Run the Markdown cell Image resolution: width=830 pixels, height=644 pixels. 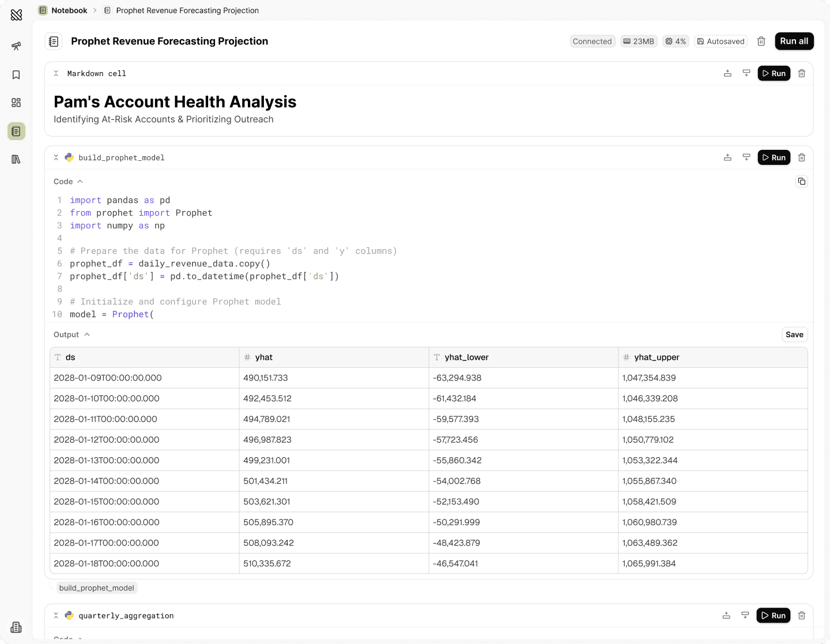(774, 73)
